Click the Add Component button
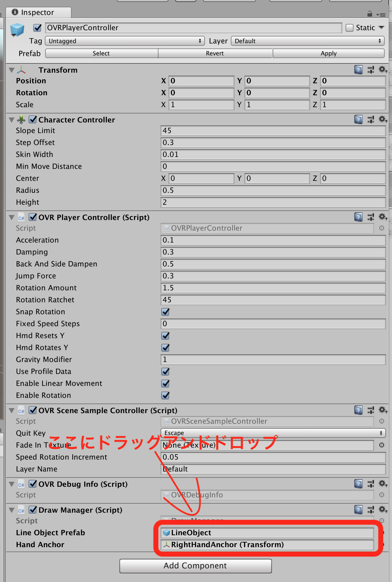Screen dimensions: 392x582 coord(196,566)
